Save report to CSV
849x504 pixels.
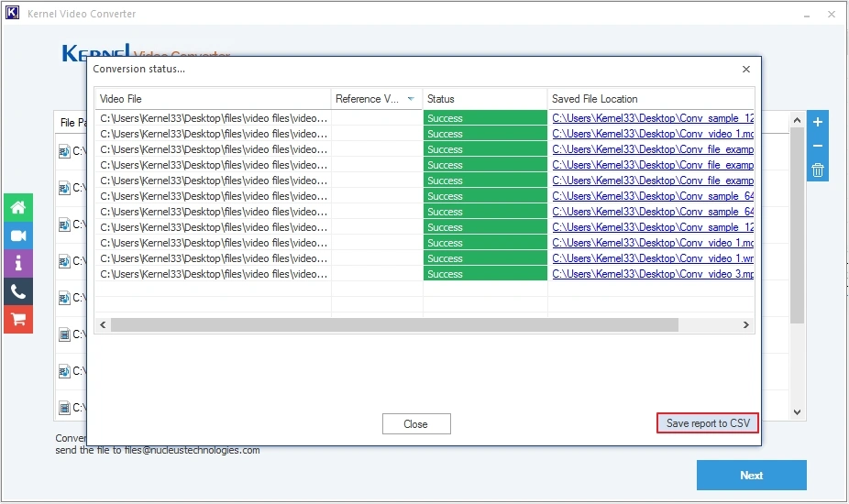(708, 423)
